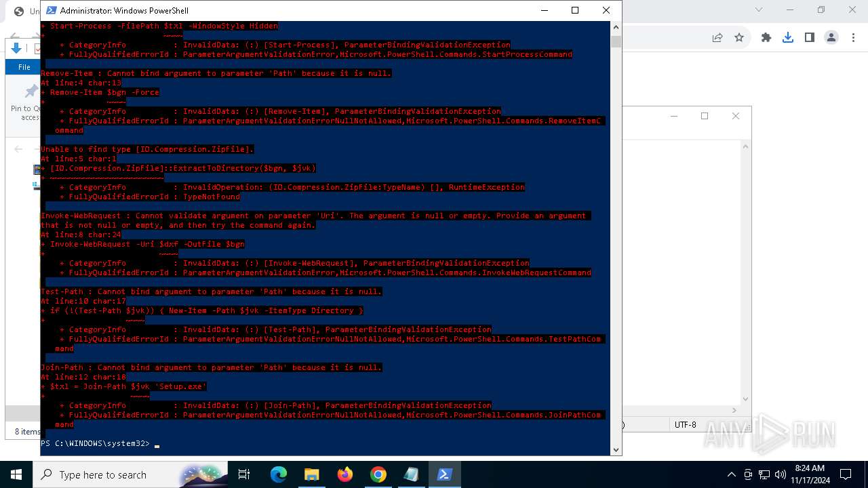Open the notification center icon
Viewport: 868px width, 488px height.
click(846, 474)
